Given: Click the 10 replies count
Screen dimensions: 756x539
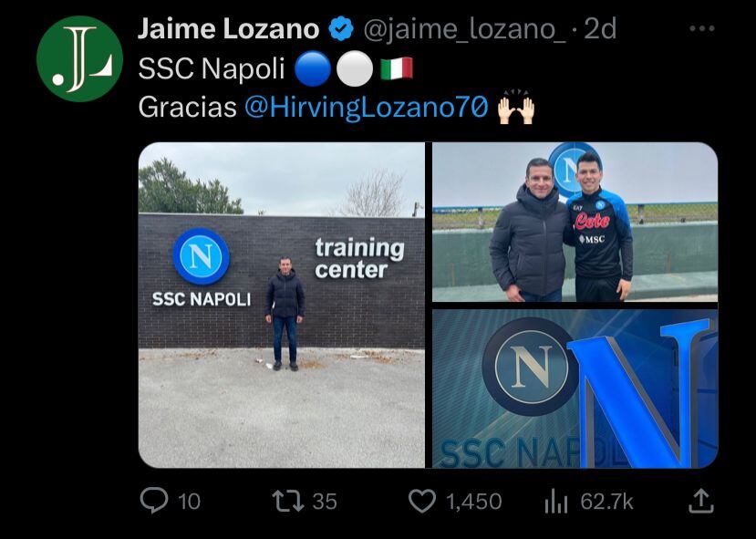Looking at the screenshot, I should [x=189, y=502].
